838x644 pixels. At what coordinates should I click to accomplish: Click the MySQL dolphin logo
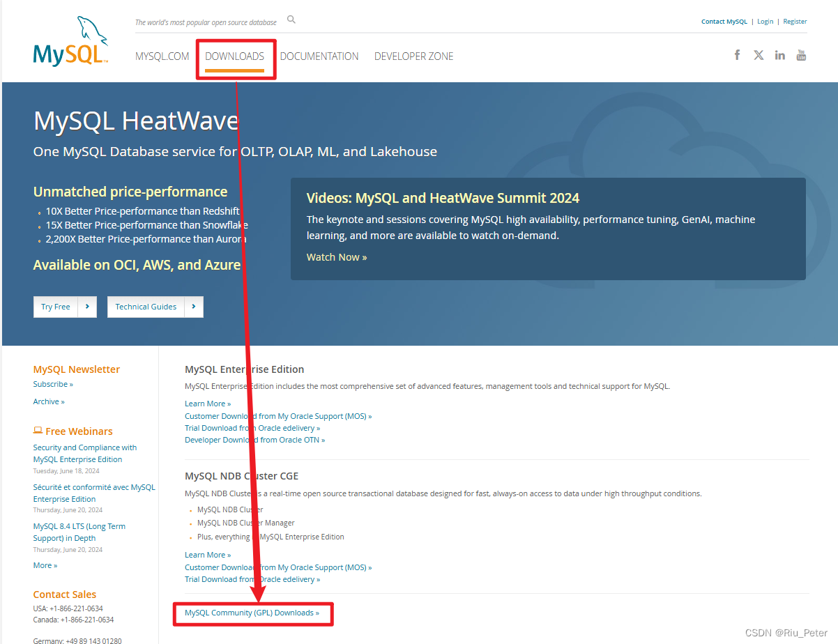tap(70, 41)
